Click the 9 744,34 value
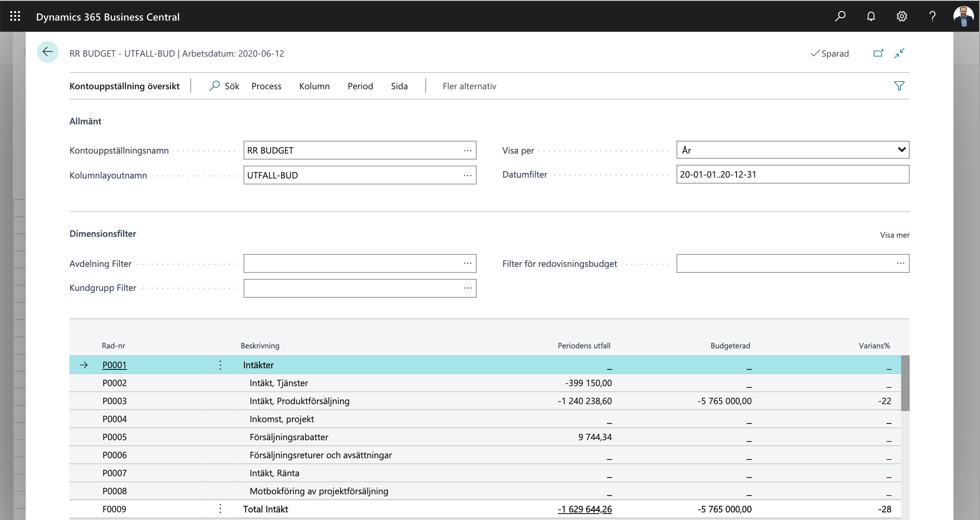The width and height of the screenshot is (980, 520). [x=595, y=437]
